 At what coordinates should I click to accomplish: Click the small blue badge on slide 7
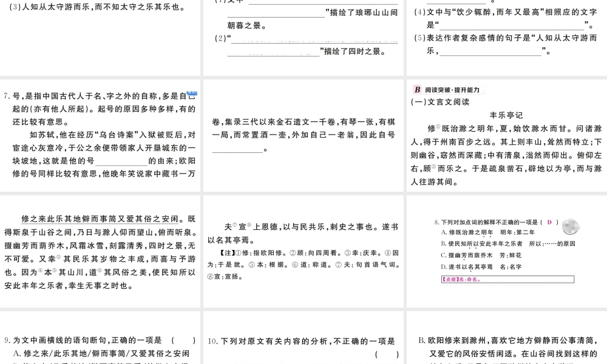coord(192,93)
